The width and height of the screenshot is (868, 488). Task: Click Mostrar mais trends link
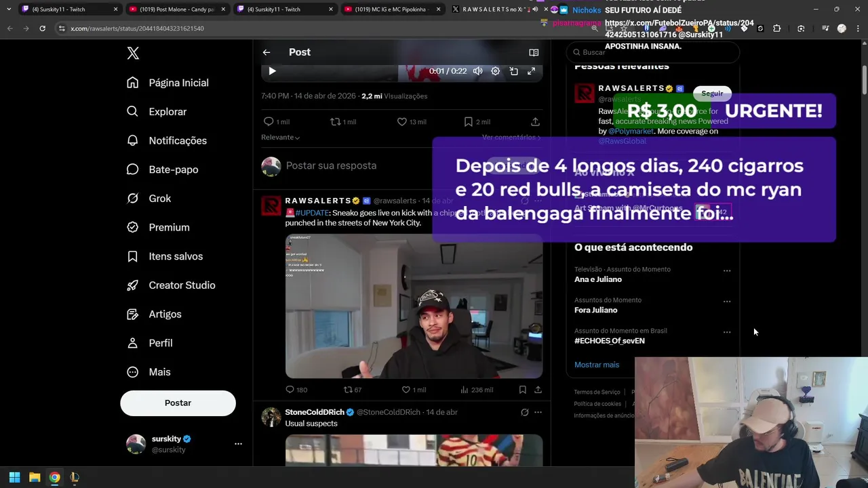point(597,365)
